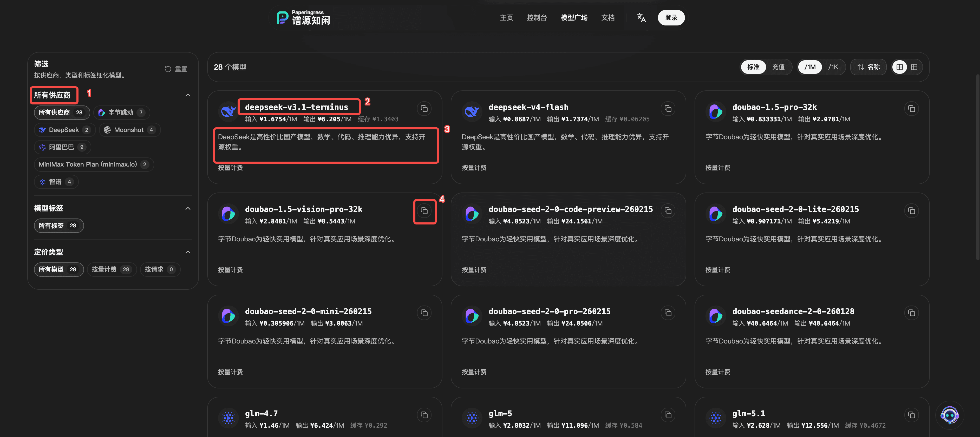This screenshot has height=437, width=980.
Task: Click the 登录 button
Action: [671, 17]
